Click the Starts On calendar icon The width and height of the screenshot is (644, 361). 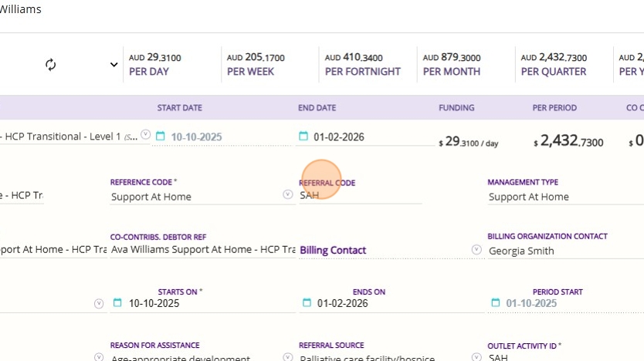point(117,303)
